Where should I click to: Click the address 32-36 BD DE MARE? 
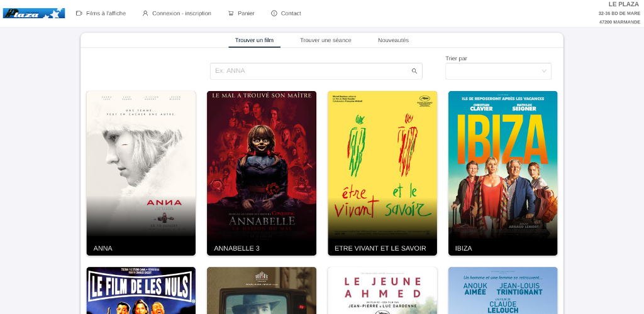(x=619, y=13)
